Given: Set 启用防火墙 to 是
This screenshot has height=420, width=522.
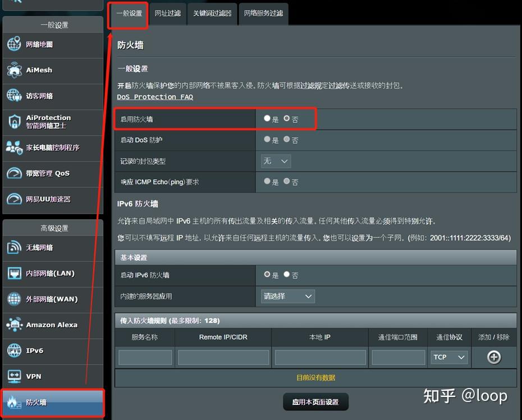Looking at the screenshot, I should point(268,118).
